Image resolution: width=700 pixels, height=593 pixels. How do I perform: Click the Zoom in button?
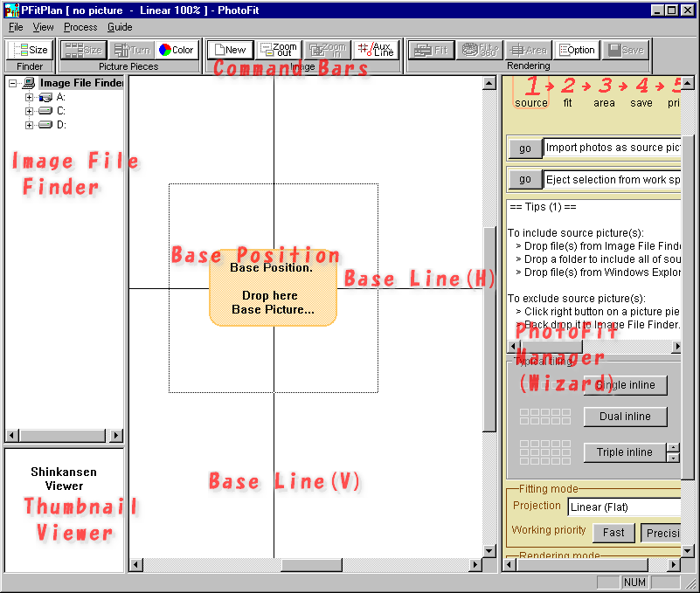pos(328,50)
